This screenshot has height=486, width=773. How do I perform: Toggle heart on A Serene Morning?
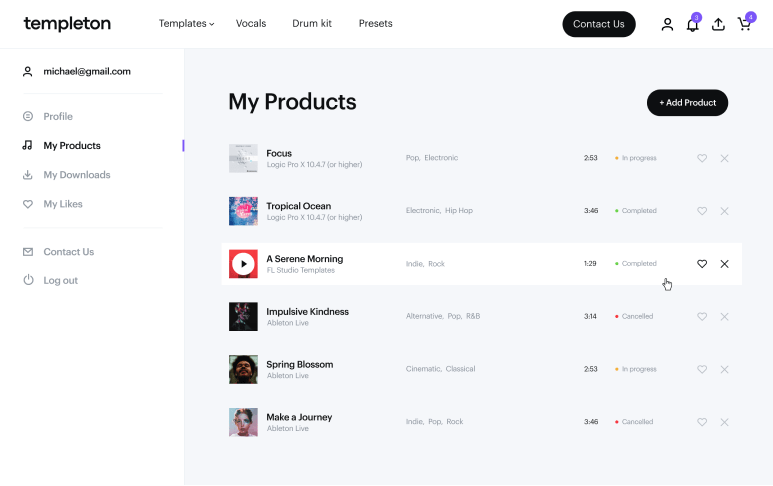702,264
